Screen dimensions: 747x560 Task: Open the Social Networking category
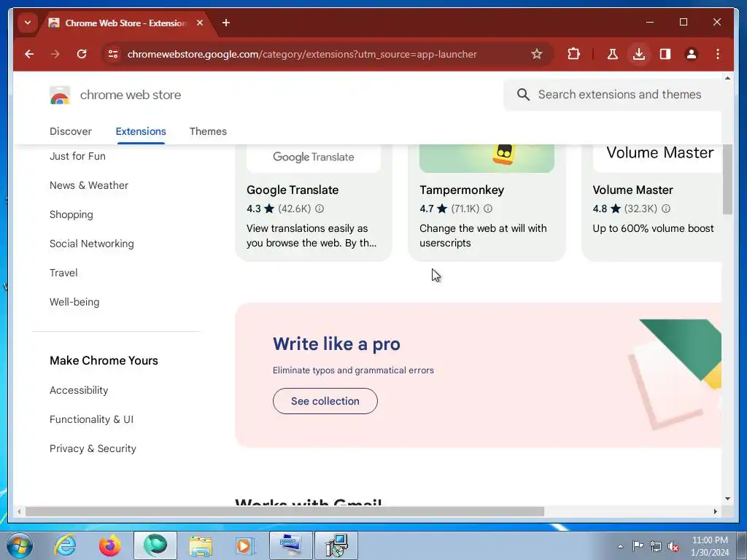(92, 244)
